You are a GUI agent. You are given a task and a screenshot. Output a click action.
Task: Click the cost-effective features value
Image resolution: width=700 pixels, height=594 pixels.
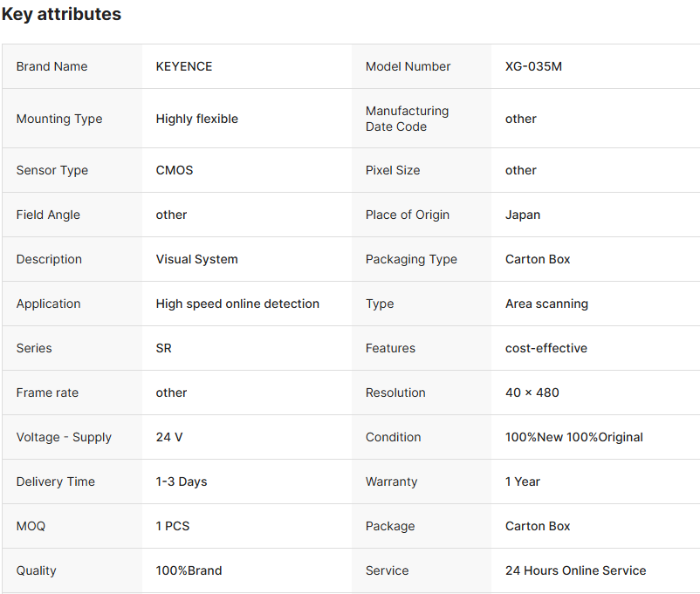[546, 348]
